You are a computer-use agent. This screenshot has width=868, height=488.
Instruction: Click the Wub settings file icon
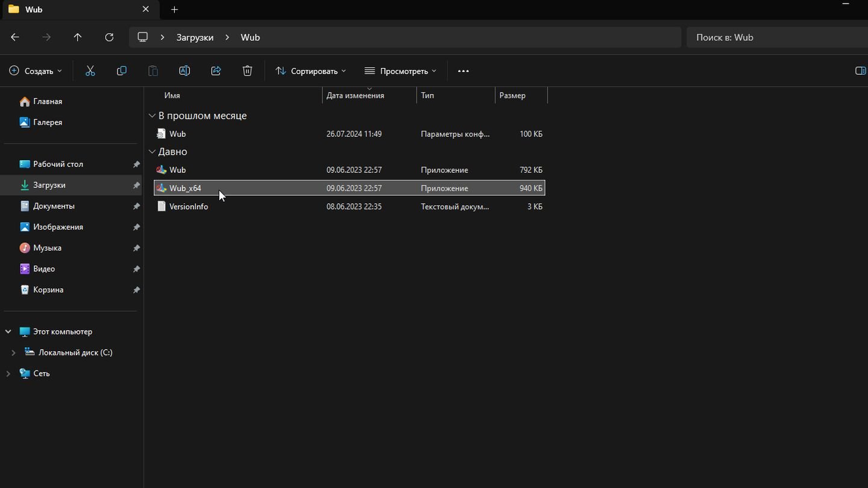click(161, 134)
